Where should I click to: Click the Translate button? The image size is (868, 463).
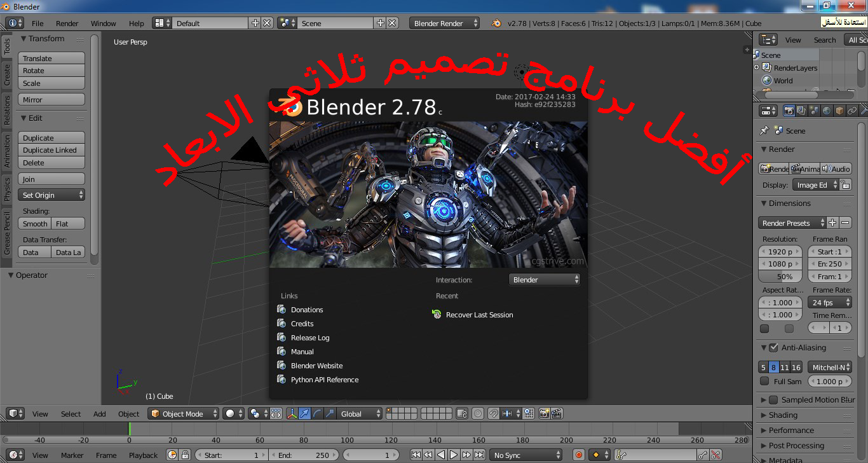pos(51,58)
